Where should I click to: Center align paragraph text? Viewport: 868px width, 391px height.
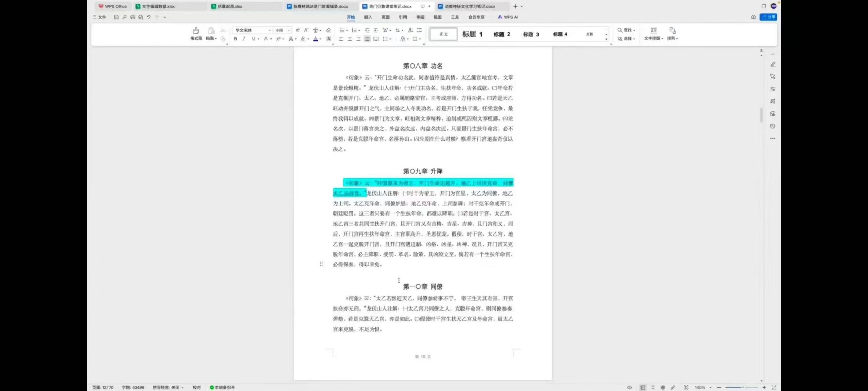click(350, 39)
